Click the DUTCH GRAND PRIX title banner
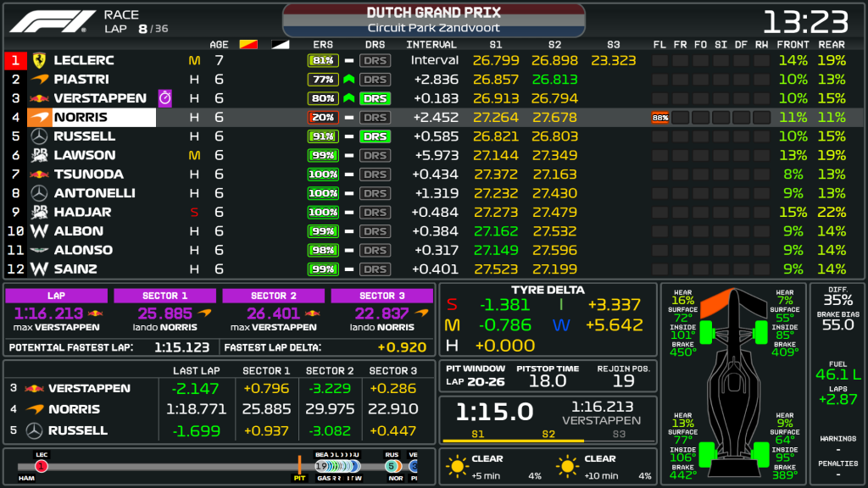 pos(434,20)
